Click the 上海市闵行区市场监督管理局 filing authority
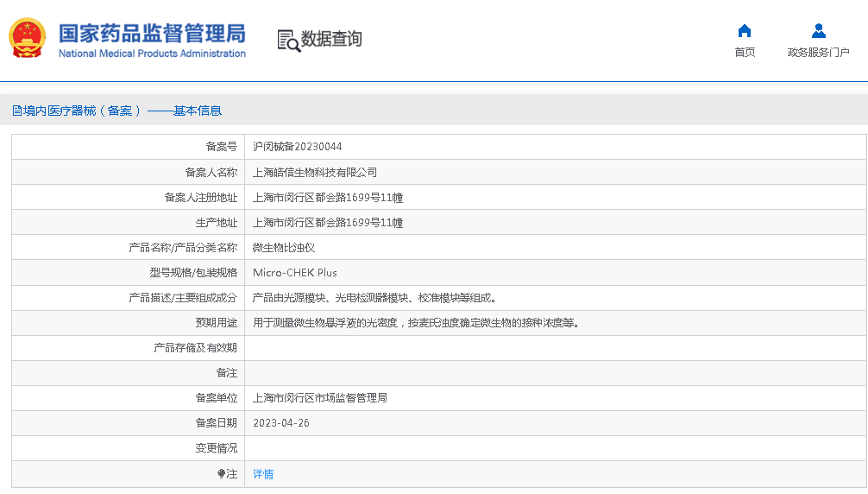 point(319,398)
